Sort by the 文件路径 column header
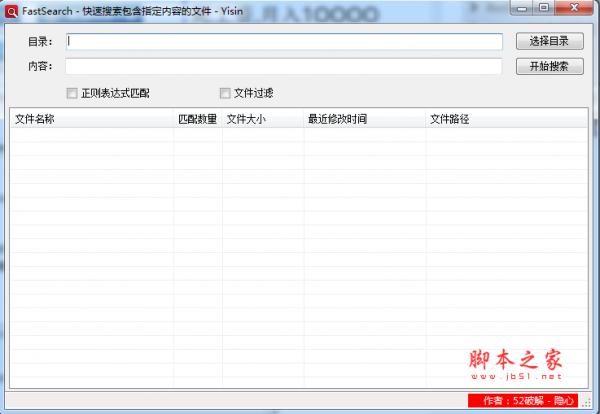 click(x=507, y=119)
